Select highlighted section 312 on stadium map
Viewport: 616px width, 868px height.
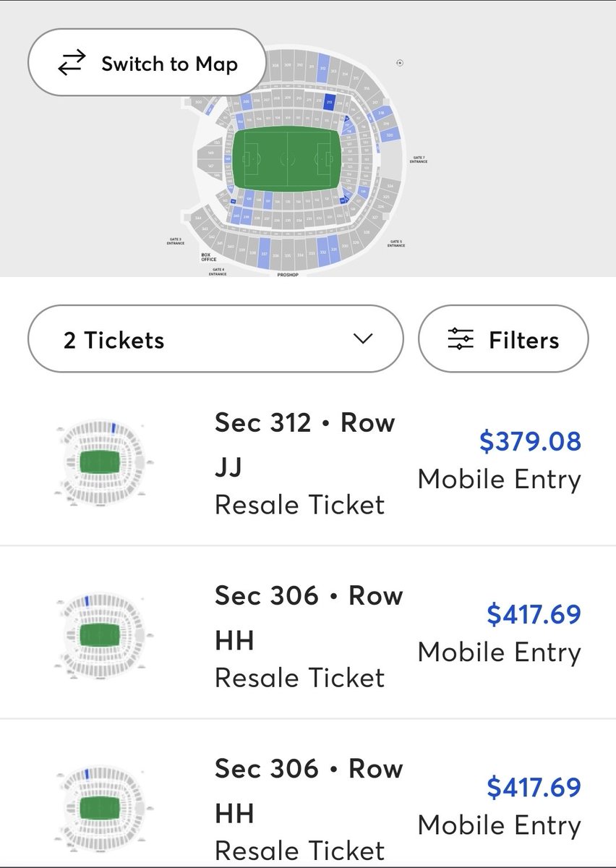(x=322, y=68)
